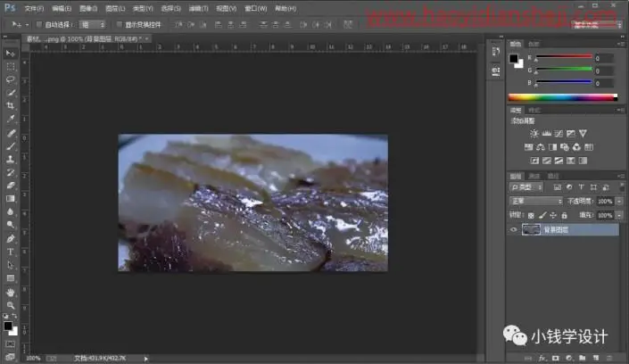Toggle lock image pixels brush icon
The image size is (629, 364).
[542, 216]
